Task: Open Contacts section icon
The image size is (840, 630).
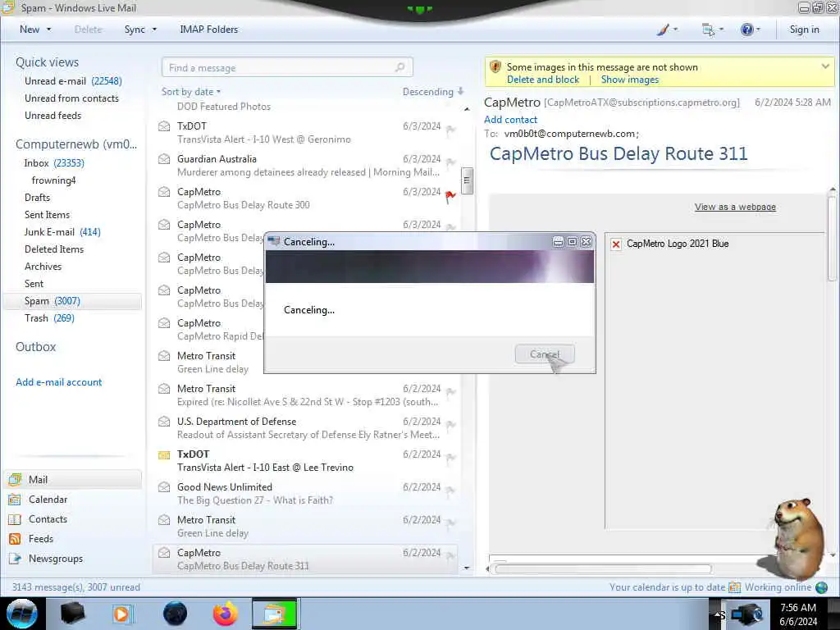Action: [15, 519]
